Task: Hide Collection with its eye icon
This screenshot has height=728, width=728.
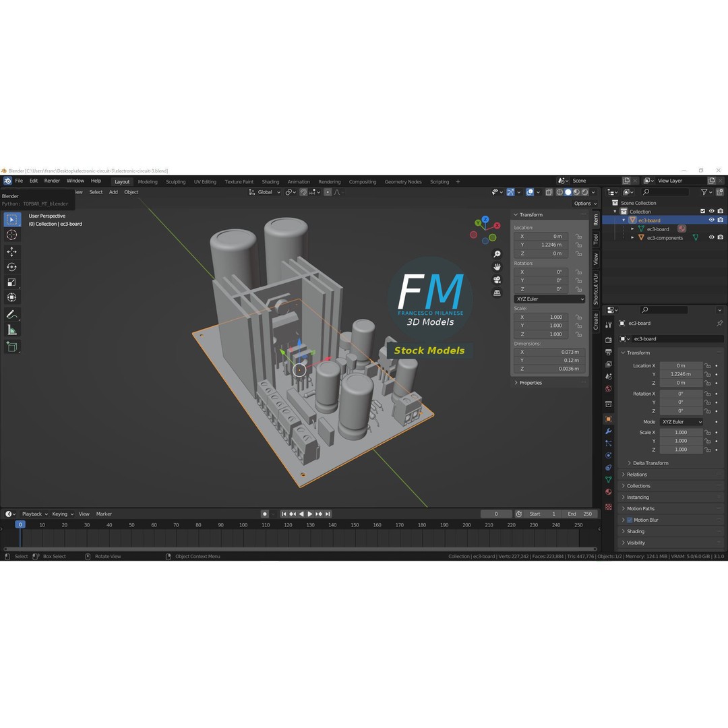Action: [x=711, y=211]
